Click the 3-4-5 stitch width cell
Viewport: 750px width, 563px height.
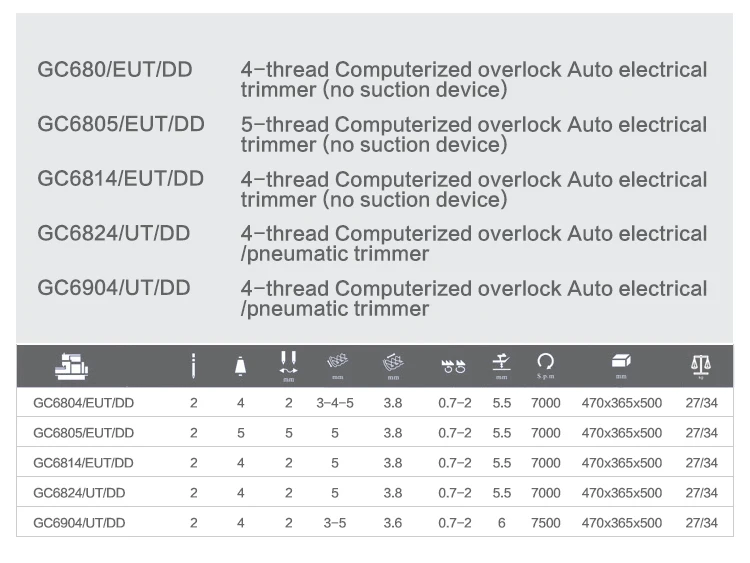click(x=336, y=403)
